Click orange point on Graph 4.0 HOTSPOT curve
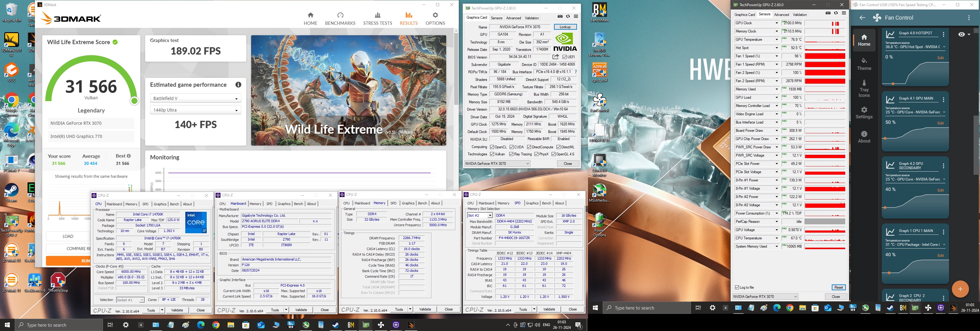Image resolution: width=980 pixels, height=331 pixels. coord(893,83)
